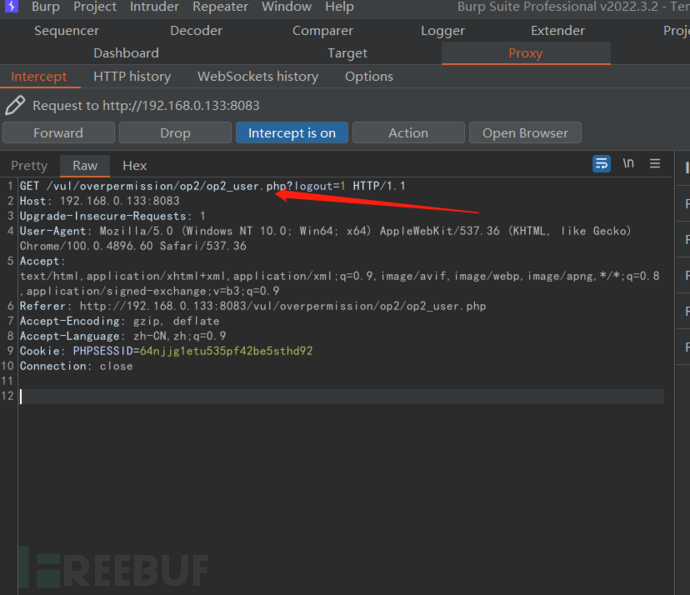Click the PHPSESSID cookie value
The width and height of the screenshot is (690, 595).
(226, 351)
